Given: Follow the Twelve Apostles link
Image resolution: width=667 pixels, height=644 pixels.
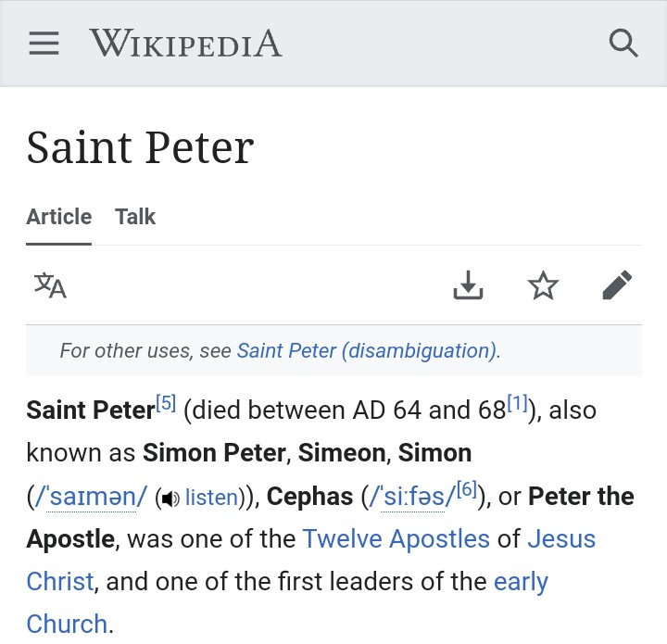Looking at the screenshot, I should (x=396, y=538).
